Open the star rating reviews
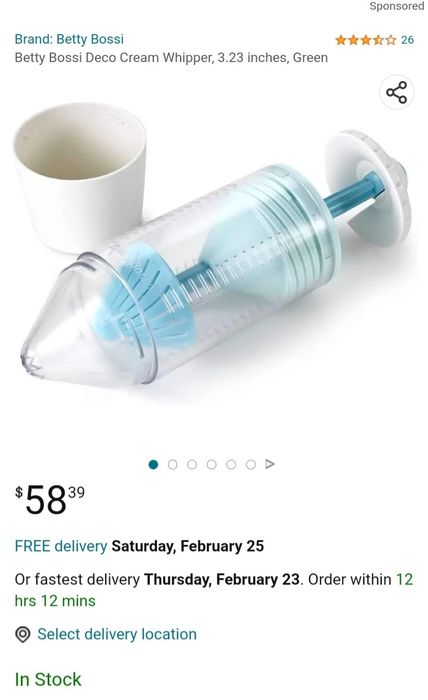Screen dimensions: 428x700 (366, 40)
